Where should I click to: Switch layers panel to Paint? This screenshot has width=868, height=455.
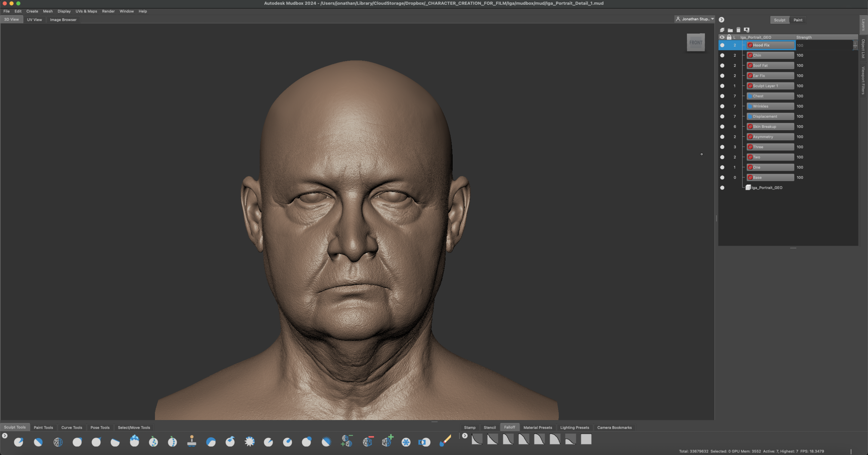(x=798, y=20)
